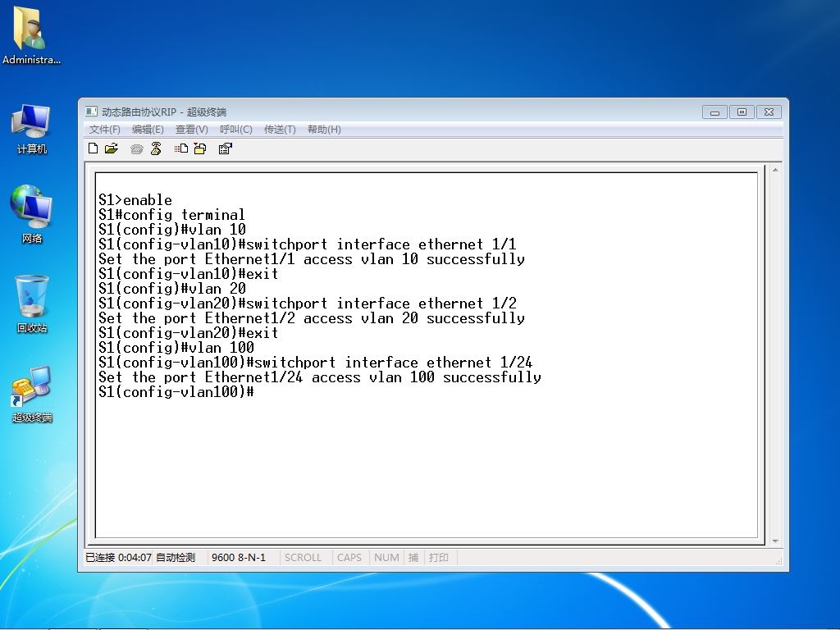Viewport: 840px width, 630px height.
Task: Click the scrollbar up arrow
Action: [775, 170]
